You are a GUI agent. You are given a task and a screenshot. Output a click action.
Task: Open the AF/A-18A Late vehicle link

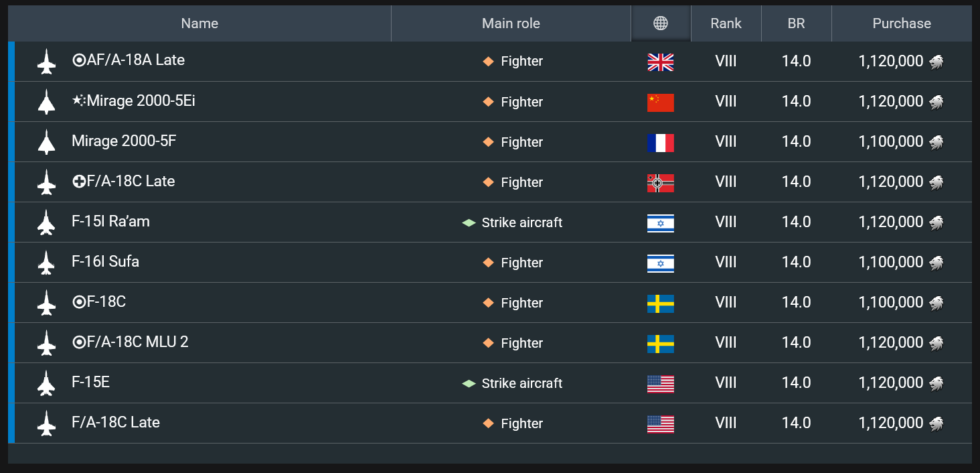click(x=129, y=60)
